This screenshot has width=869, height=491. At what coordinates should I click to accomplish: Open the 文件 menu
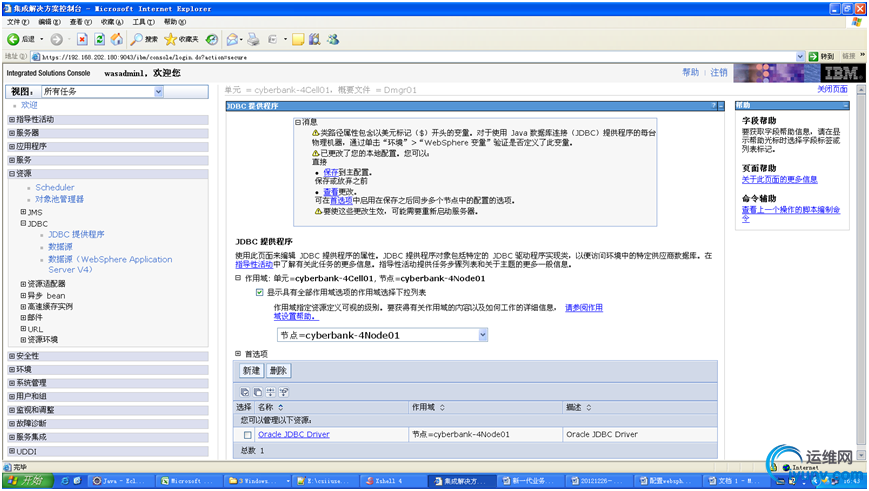tap(17, 22)
